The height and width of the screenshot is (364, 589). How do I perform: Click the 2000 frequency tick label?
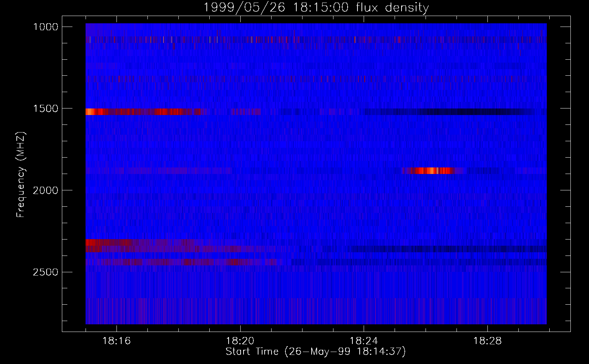pos(46,190)
